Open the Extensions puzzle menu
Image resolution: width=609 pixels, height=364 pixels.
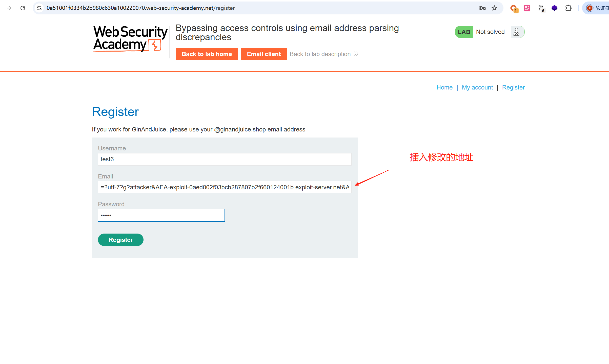tap(568, 8)
